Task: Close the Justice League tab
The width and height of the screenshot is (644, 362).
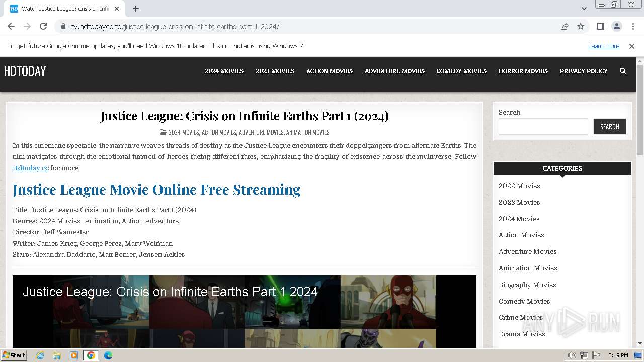Action: tap(117, 9)
